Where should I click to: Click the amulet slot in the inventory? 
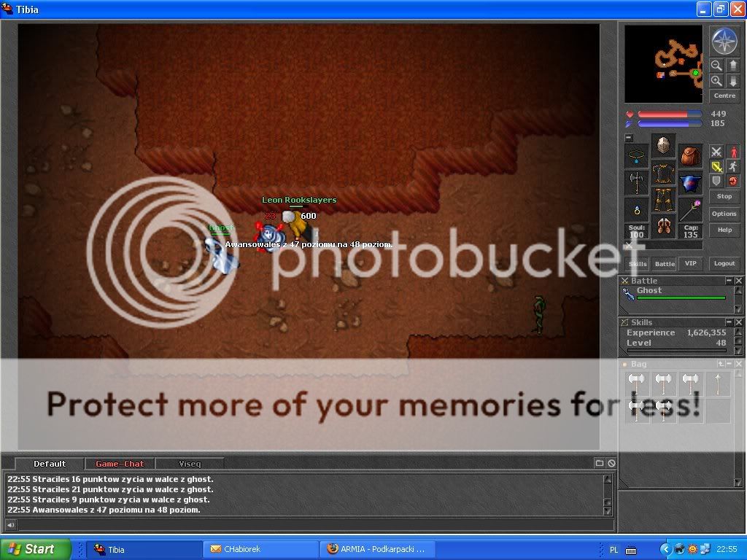coord(637,156)
